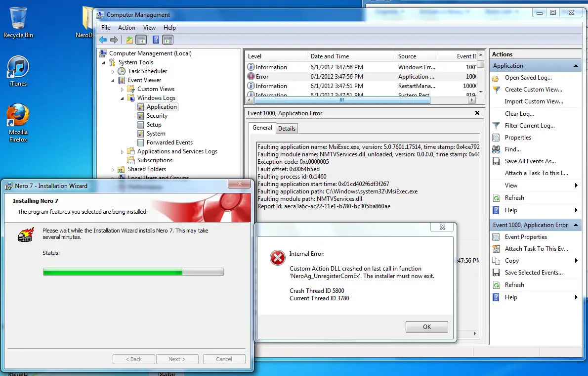Click the Save Selected Events disk icon
The width and height of the screenshot is (588, 376).
(496, 273)
